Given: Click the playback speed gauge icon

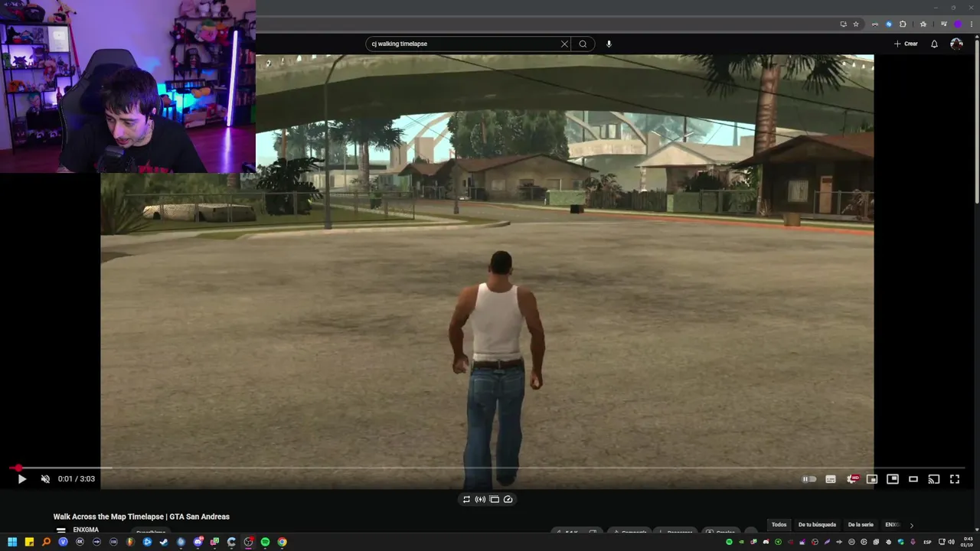Looking at the screenshot, I should (508, 499).
